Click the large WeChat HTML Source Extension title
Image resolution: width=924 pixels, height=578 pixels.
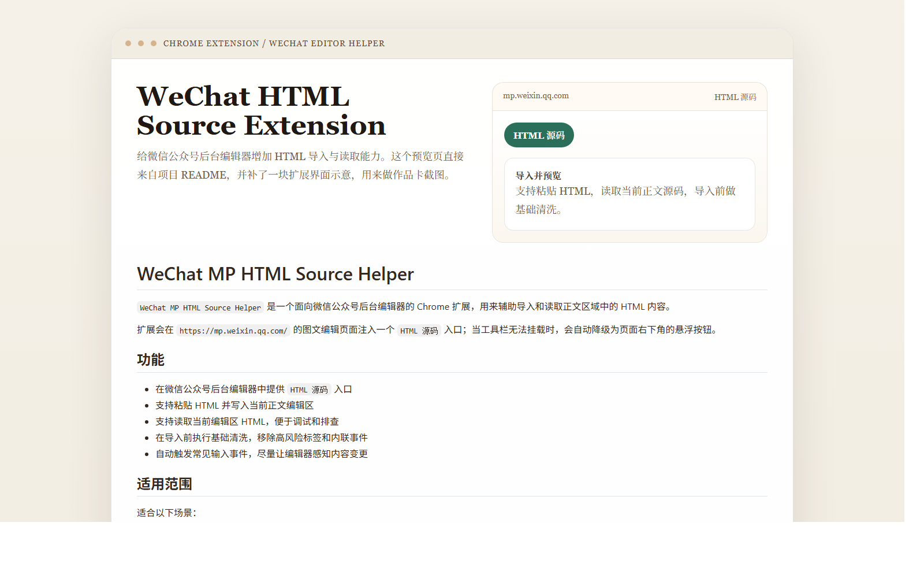click(261, 111)
